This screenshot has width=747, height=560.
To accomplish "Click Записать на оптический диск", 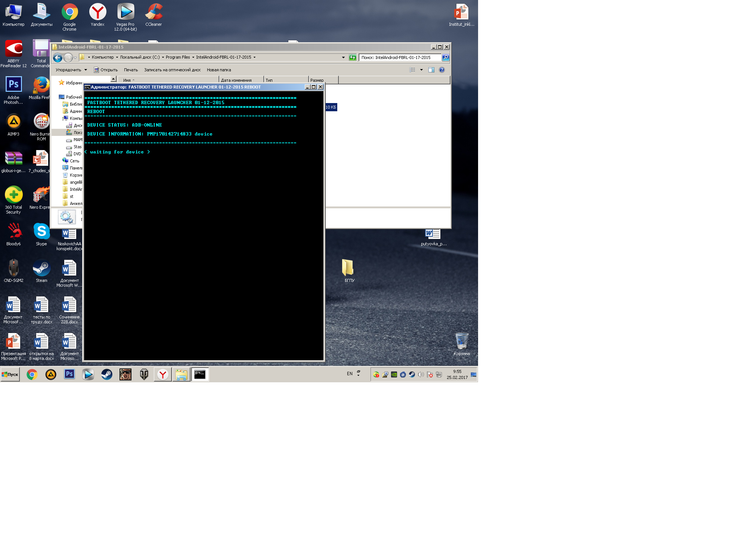I will 172,70.
